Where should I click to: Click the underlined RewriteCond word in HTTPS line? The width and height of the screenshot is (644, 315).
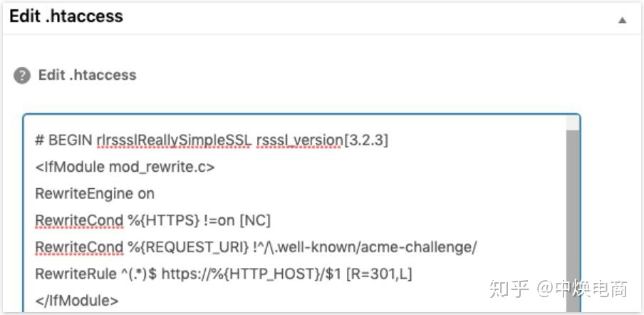point(79,221)
